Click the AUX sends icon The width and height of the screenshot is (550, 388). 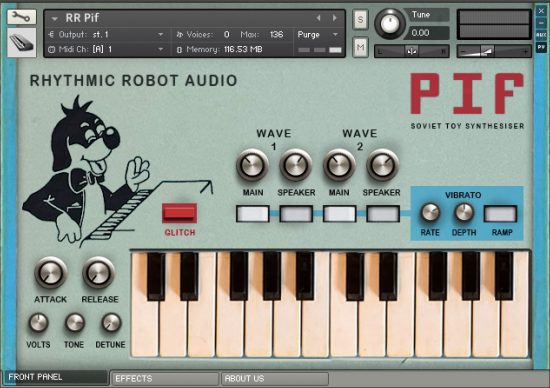click(x=541, y=35)
